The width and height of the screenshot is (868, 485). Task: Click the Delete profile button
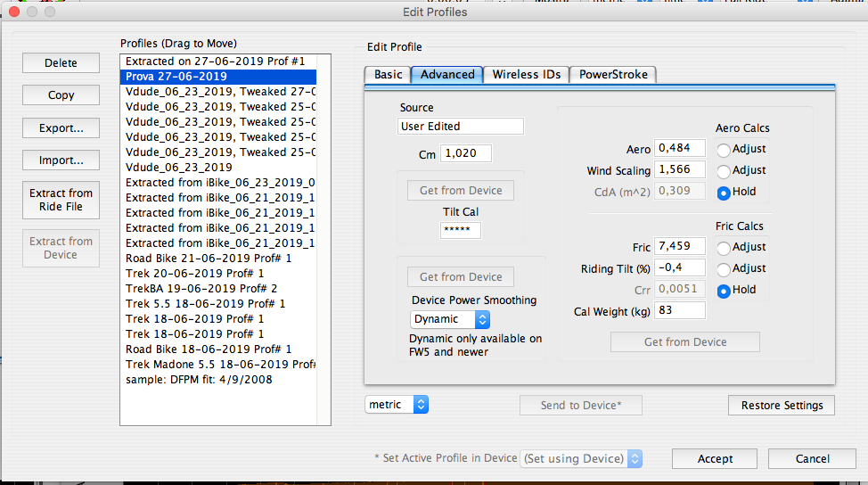pos(61,63)
